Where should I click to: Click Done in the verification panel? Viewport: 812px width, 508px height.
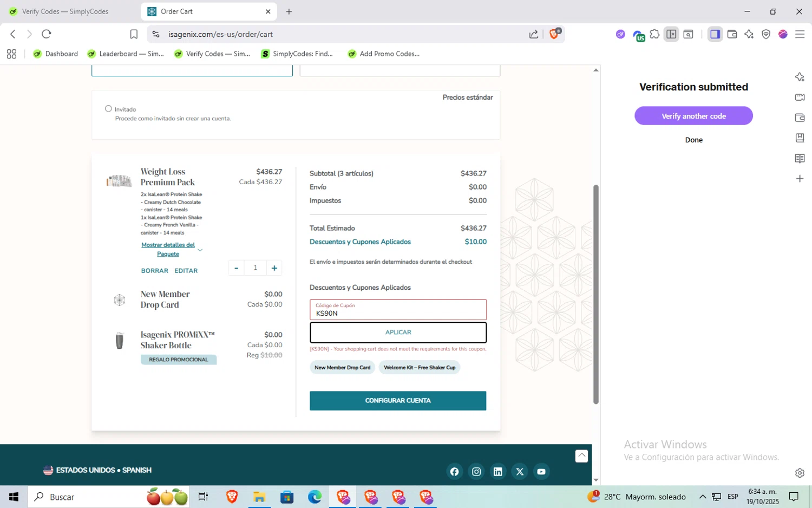click(x=693, y=140)
